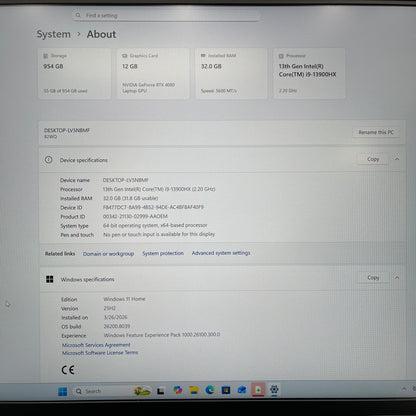Collapse the Device specifications section
The height and width of the screenshot is (416, 416).
(397, 159)
